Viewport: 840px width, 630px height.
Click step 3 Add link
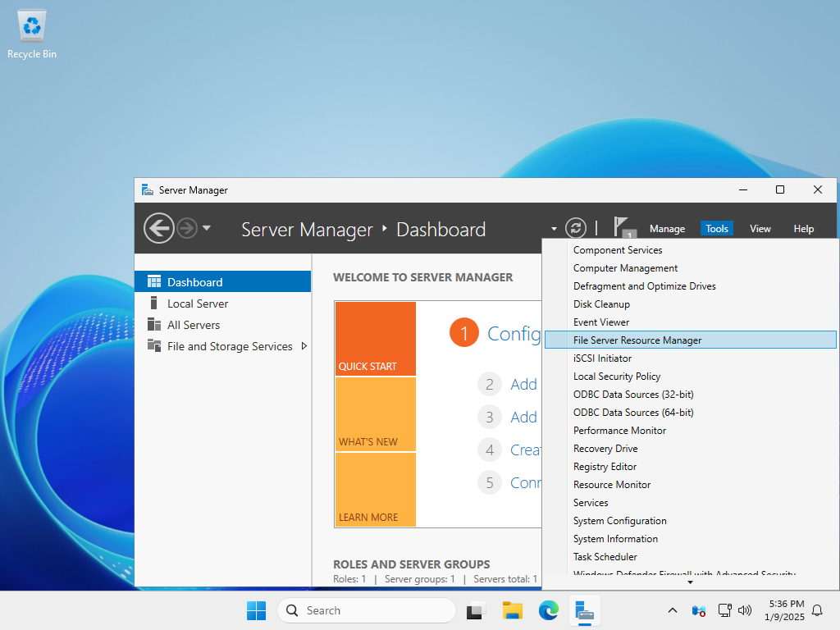point(523,417)
